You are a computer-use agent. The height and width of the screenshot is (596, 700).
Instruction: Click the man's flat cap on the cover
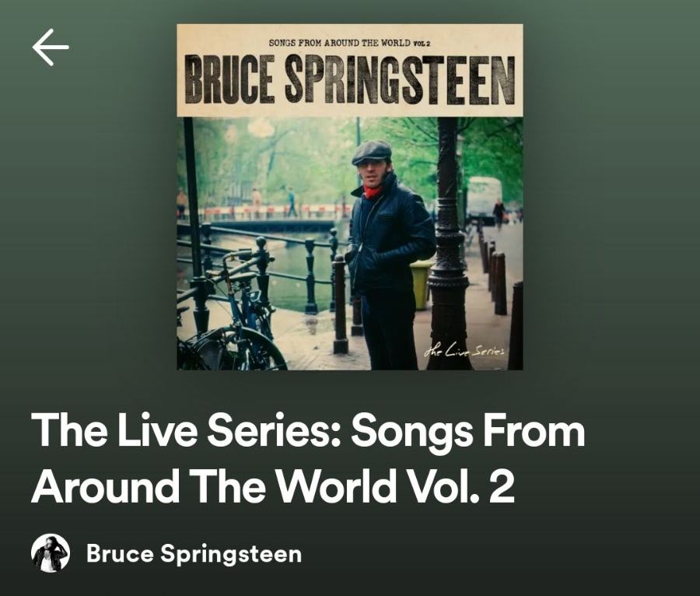tap(372, 152)
